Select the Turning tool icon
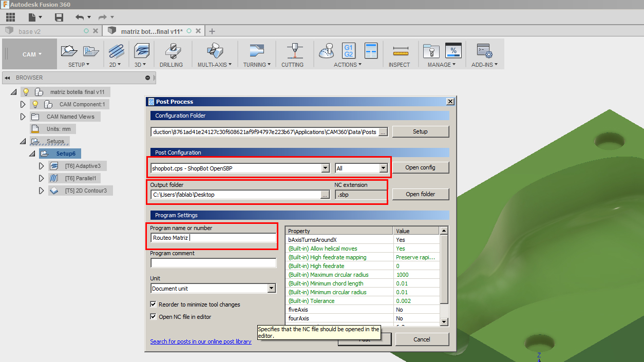644x362 pixels. (x=257, y=51)
